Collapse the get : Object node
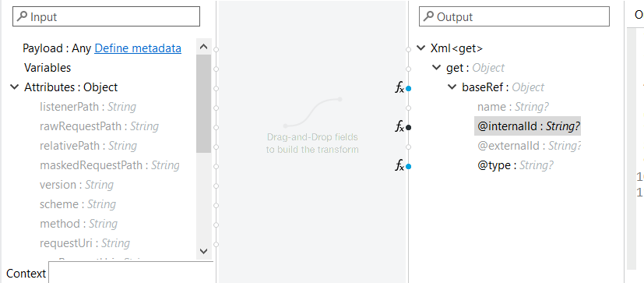644x283 pixels. [436, 67]
